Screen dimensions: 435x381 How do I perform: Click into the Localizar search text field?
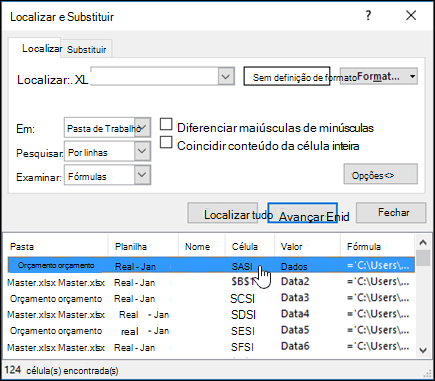[154, 76]
